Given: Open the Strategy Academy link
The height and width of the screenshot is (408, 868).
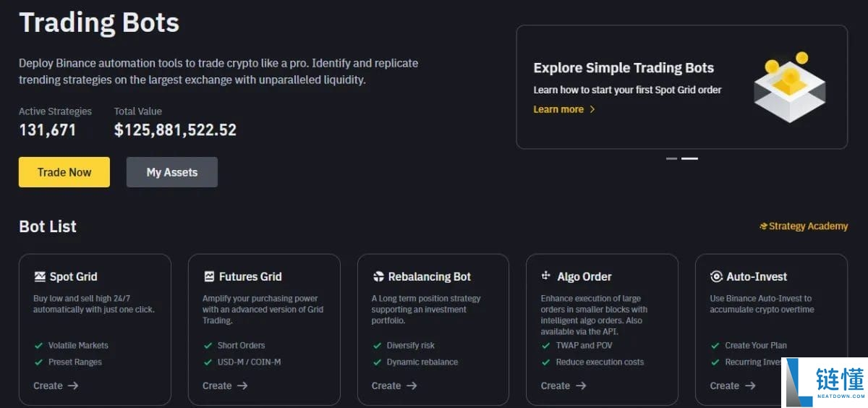Looking at the screenshot, I should pos(804,226).
